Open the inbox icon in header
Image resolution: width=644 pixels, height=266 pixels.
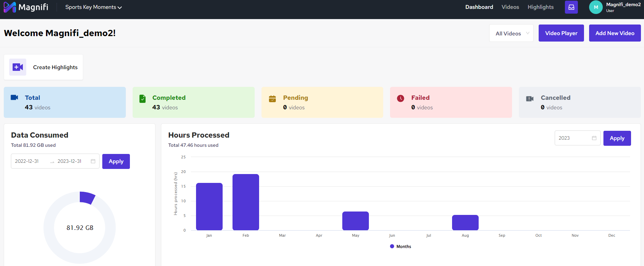point(571,7)
